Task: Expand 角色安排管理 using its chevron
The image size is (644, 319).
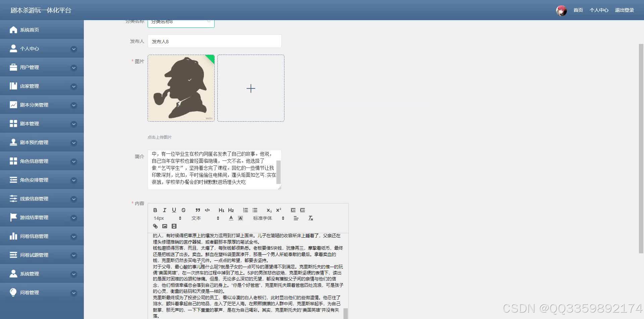Action: pos(74,180)
